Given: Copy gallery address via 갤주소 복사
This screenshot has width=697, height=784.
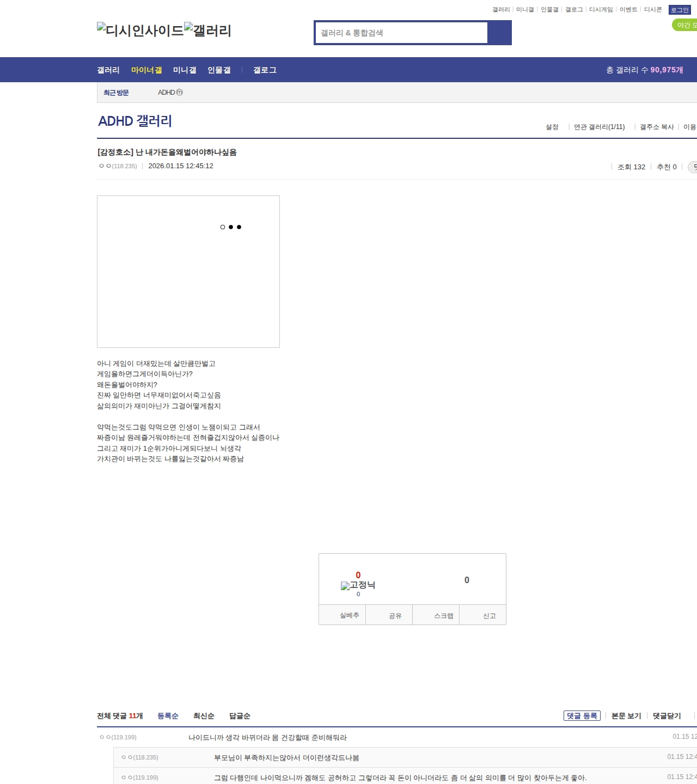Looking at the screenshot, I should (656, 126).
